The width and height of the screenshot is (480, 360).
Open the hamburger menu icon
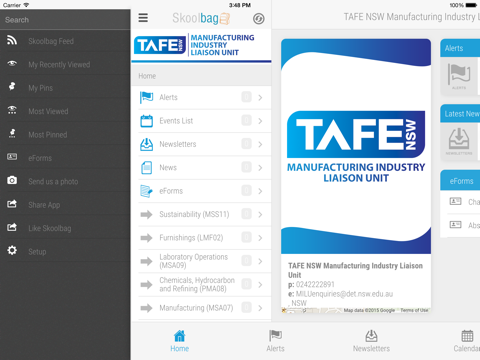(x=143, y=18)
